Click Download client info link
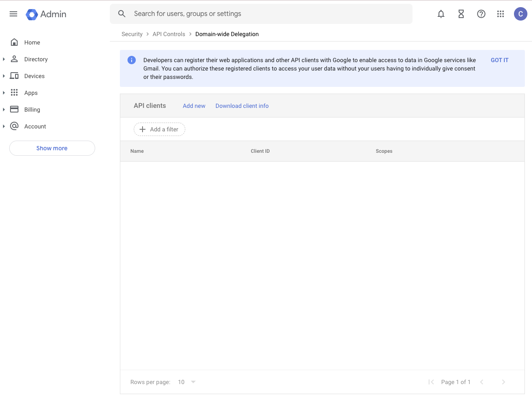The height and width of the screenshot is (400, 532). (x=242, y=106)
